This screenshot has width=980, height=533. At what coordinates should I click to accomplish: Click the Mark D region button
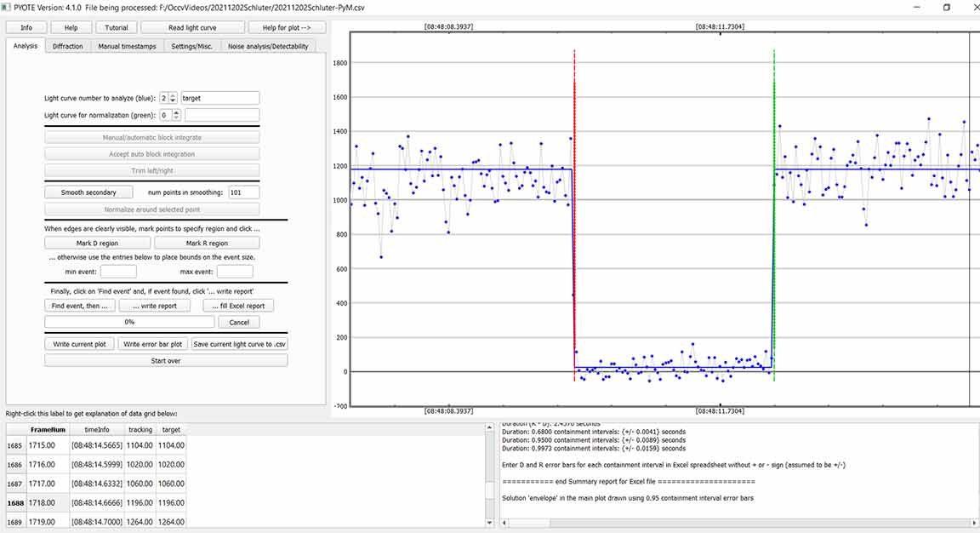point(97,244)
